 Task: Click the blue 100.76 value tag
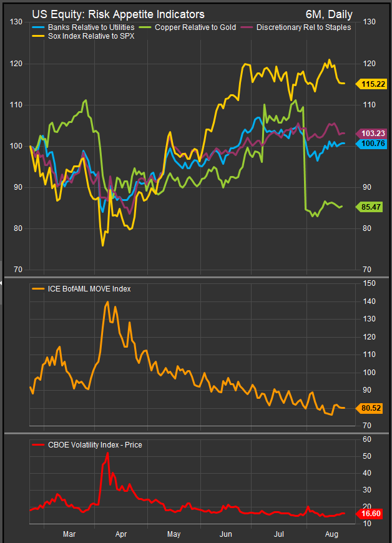371,144
